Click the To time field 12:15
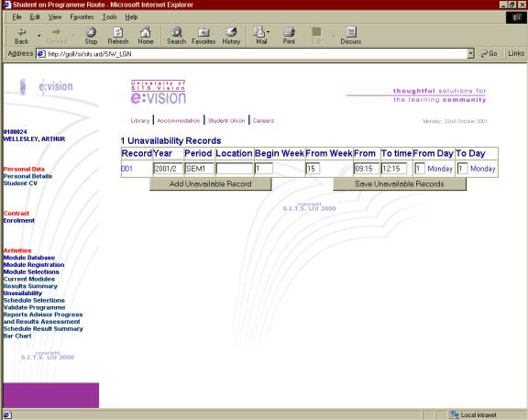 click(x=394, y=169)
